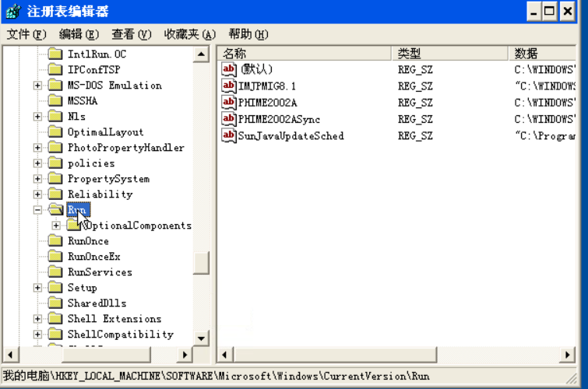Screen dimensions: 588x389
Task: Click the tree pane vertical scrollbar thumb
Action: point(202,263)
